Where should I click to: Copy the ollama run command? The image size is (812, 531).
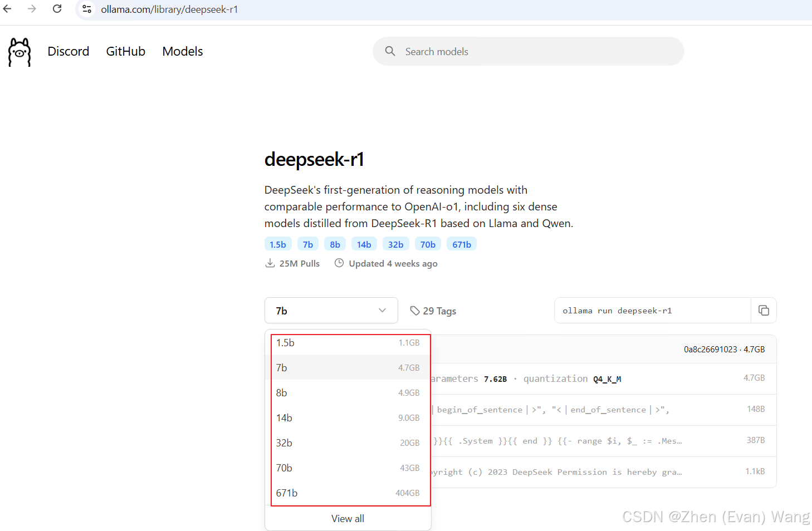pyautogui.click(x=764, y=311)
